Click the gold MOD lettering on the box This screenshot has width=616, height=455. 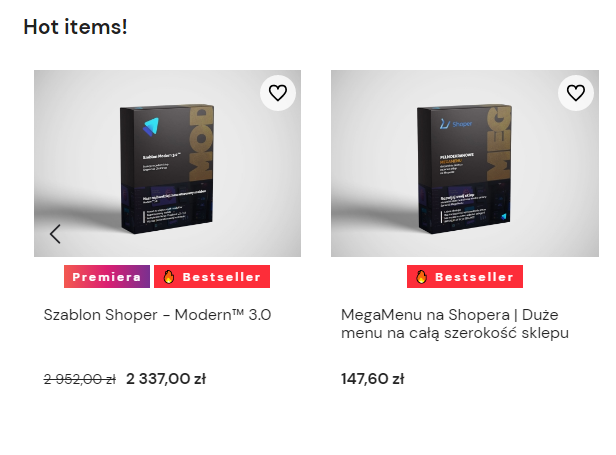click(201, 143)
